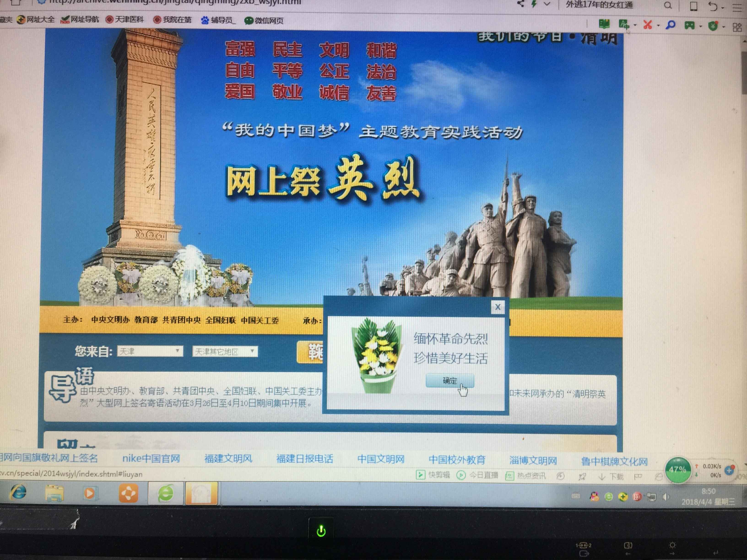Open nike中国官网 link

pos(151,458)
